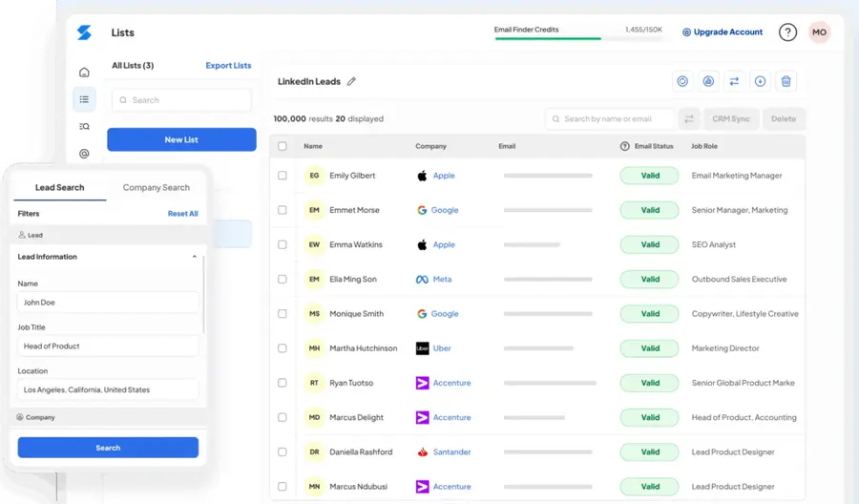Click the Company filter section header
Image resolution: width=859 pixels, height=504 pixels.
[x=108, y=417]
